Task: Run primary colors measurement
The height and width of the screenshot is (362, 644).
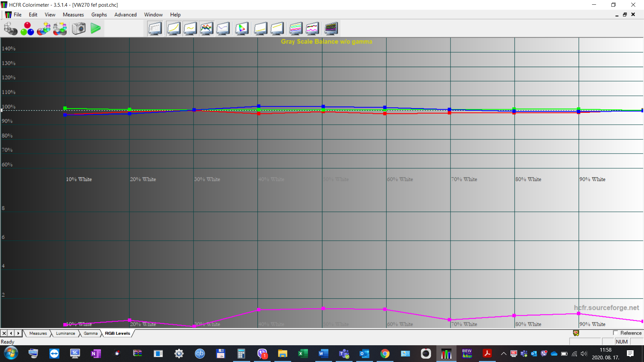Action: coord(27,28)
